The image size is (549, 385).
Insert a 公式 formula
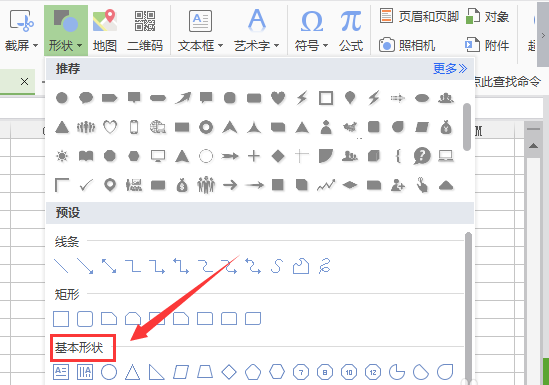point(351,30)
